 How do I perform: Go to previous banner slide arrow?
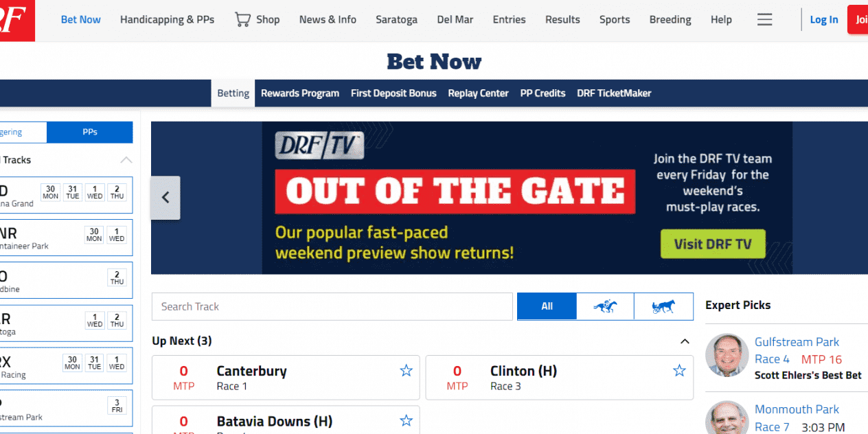tap(165, 198)
